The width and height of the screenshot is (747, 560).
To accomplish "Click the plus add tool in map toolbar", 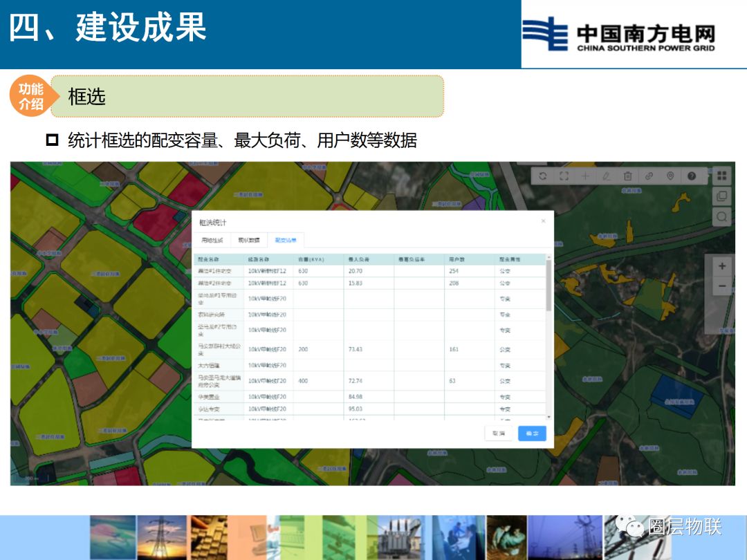I will [585, 176].
